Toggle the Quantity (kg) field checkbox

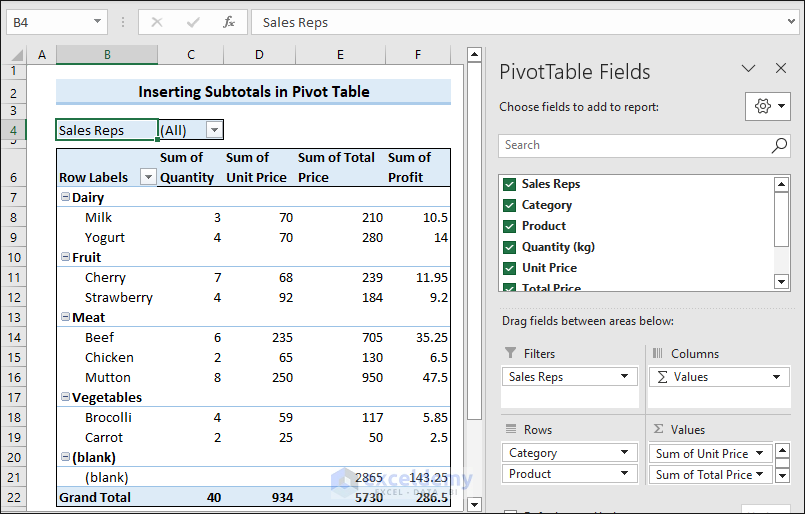coord(510,247)
